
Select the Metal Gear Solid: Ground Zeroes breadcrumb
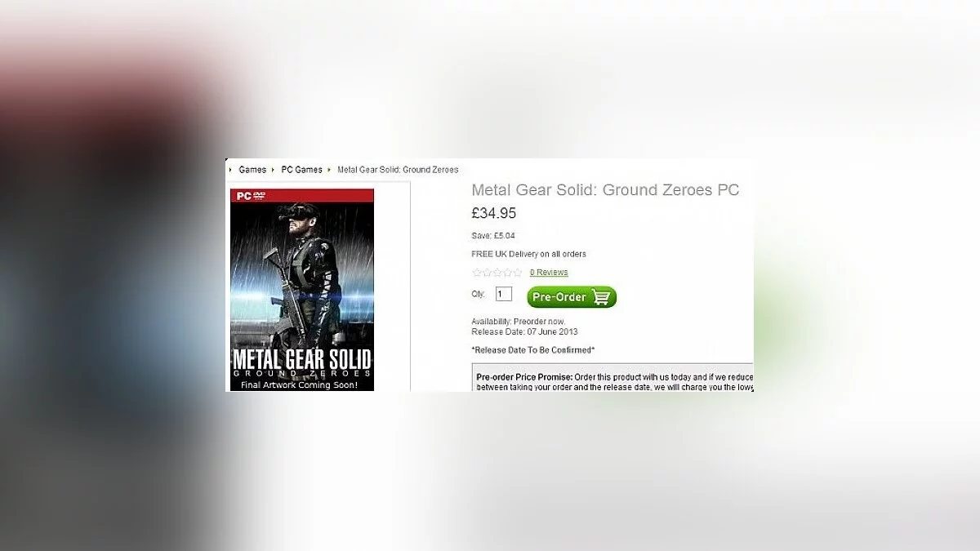[398, 170]
